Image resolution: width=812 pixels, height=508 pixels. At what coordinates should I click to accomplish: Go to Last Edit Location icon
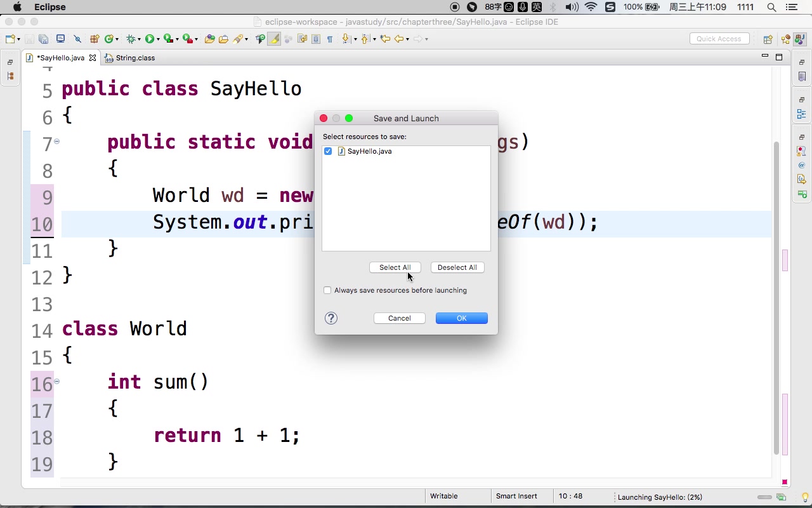pos(385,39)
